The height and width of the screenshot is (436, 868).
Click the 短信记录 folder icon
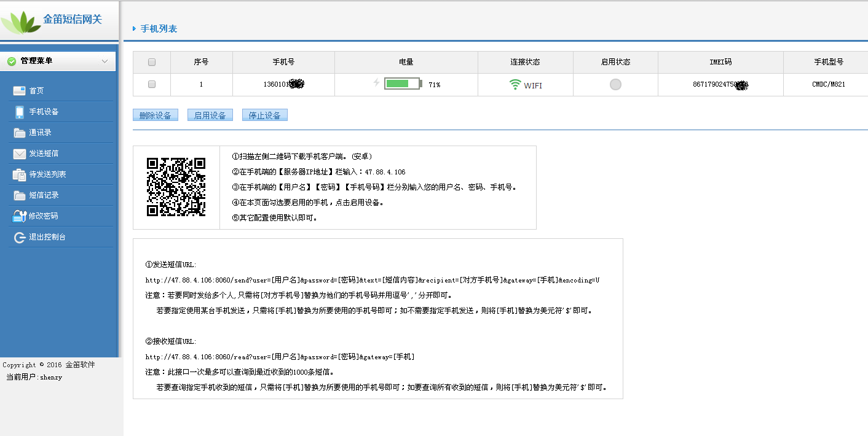19,195
